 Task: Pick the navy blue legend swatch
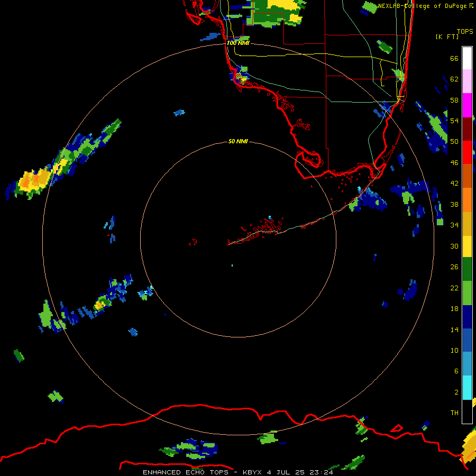point(467,317)
